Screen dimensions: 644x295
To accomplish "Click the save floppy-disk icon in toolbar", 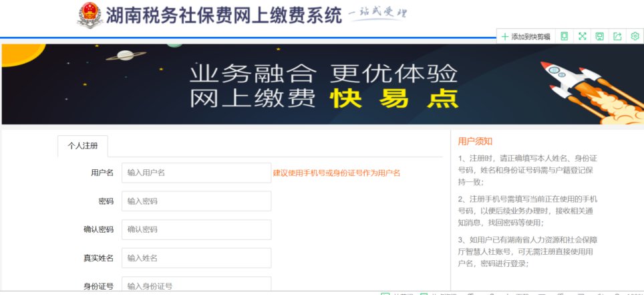I will pos(599,36).
